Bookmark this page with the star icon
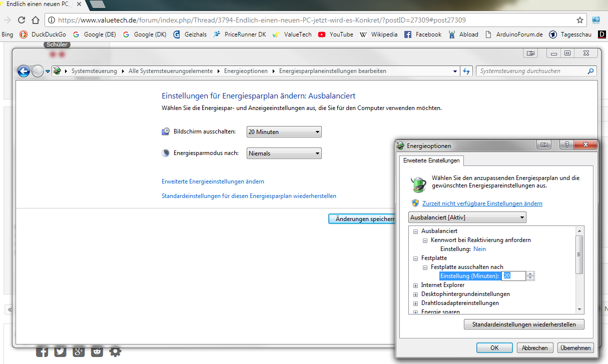This screenshot has width=608, height=364. (x=580, y=20)
